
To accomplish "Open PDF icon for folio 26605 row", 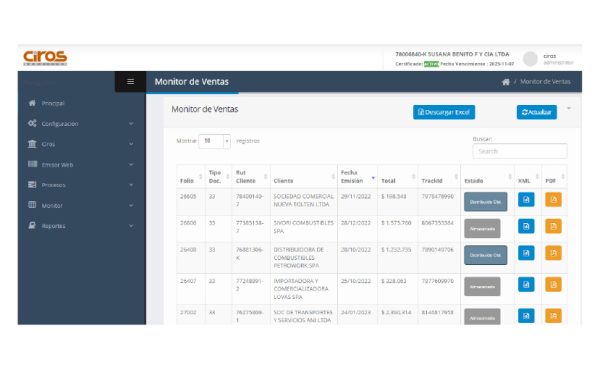I will click(553, 199).
